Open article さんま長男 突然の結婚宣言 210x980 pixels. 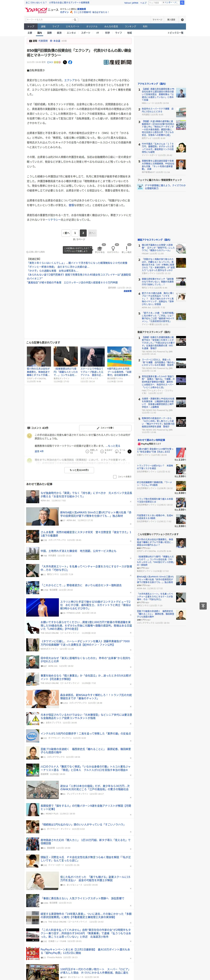85,534
